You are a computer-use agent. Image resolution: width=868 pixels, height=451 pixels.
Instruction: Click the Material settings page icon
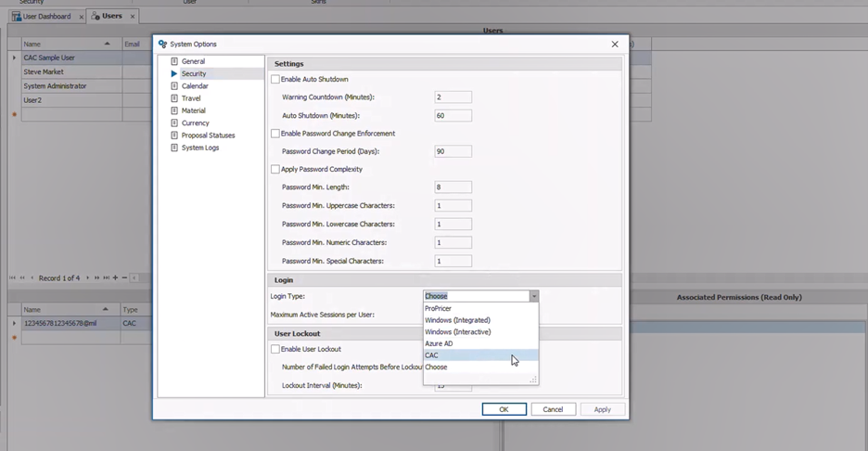click(173, 110)
